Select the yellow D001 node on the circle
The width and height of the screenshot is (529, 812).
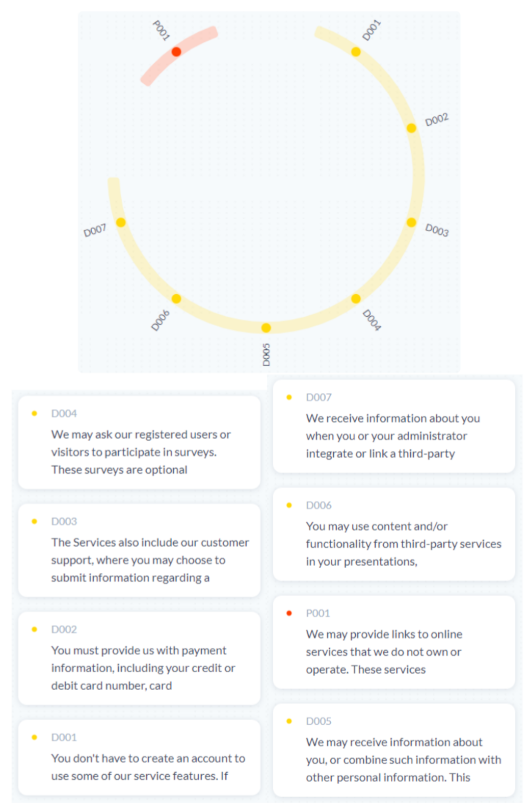(x=356, y=52)
